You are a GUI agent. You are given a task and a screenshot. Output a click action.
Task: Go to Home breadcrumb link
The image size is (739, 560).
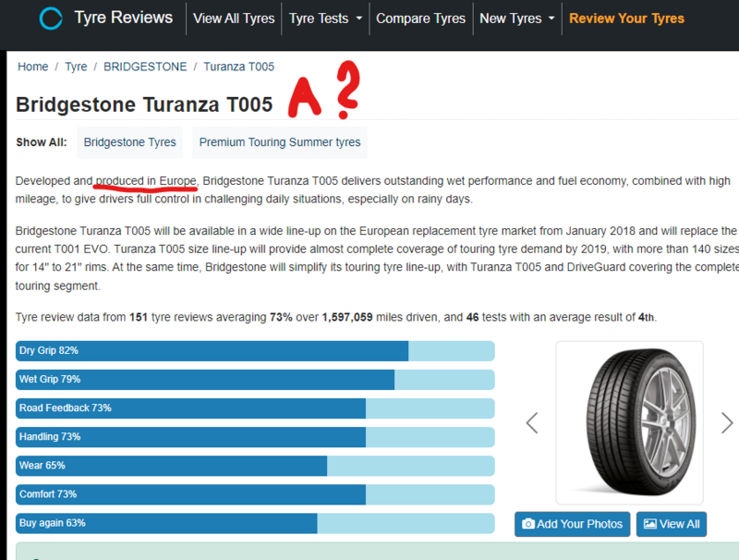(32, 67)
